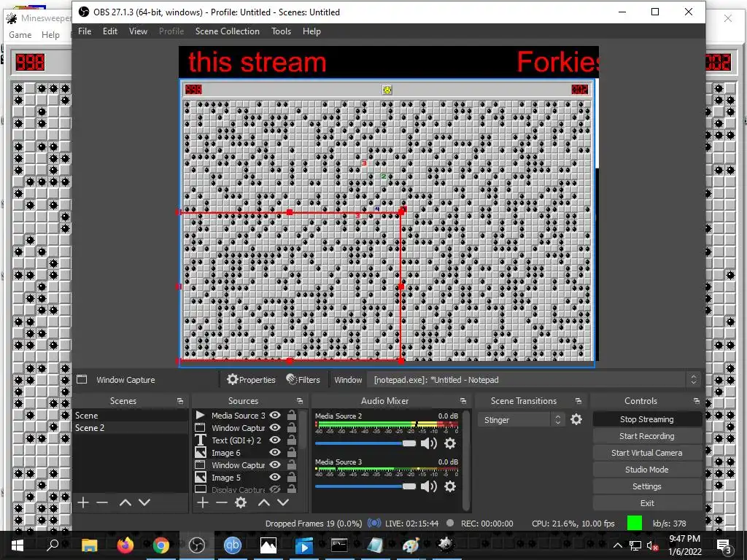Select the 'Image 5' source row
The image size is (747, 560).
coord(246,477)
